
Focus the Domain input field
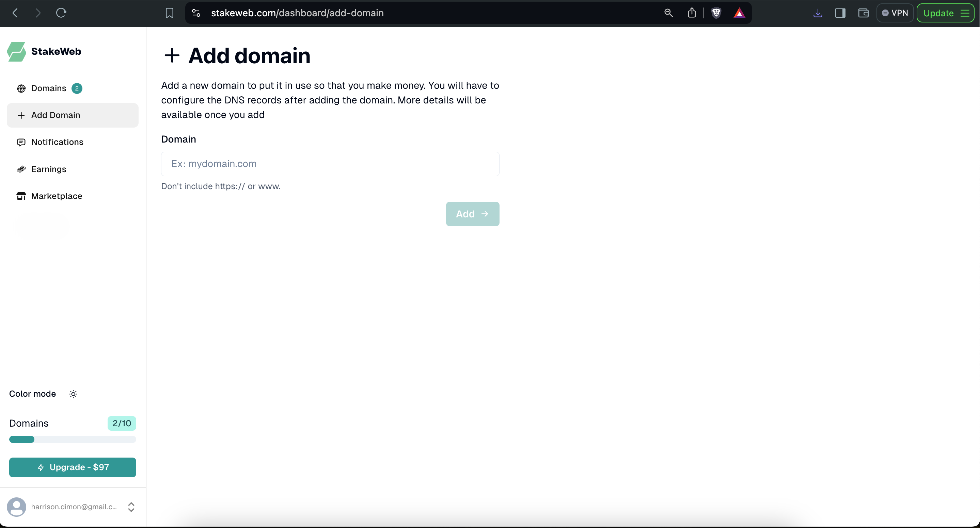point(330,164)
